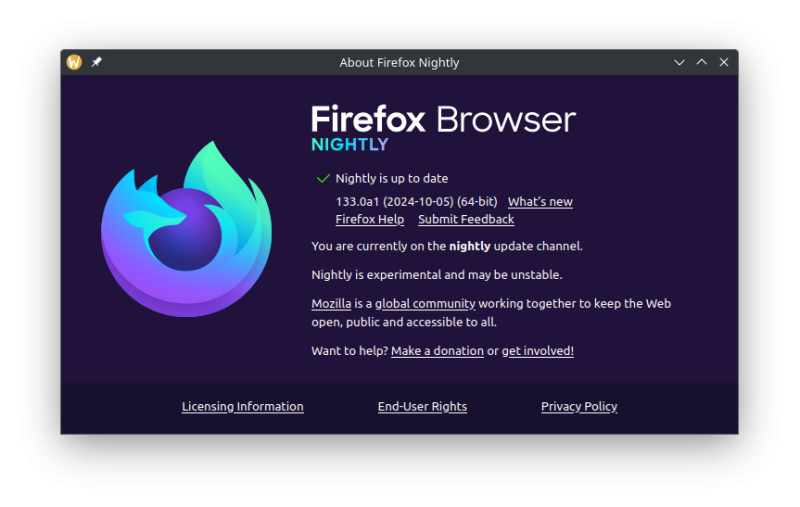This screenshot has height=507, width=800.
Task: Toggle the pin window icon
Action: pyautogui.click(x=96, y=62)
